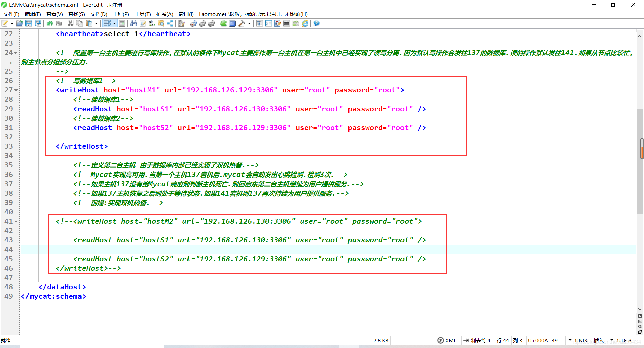Open the 工具(T) menu
644x348 pixels.
[x=143, y=14]
